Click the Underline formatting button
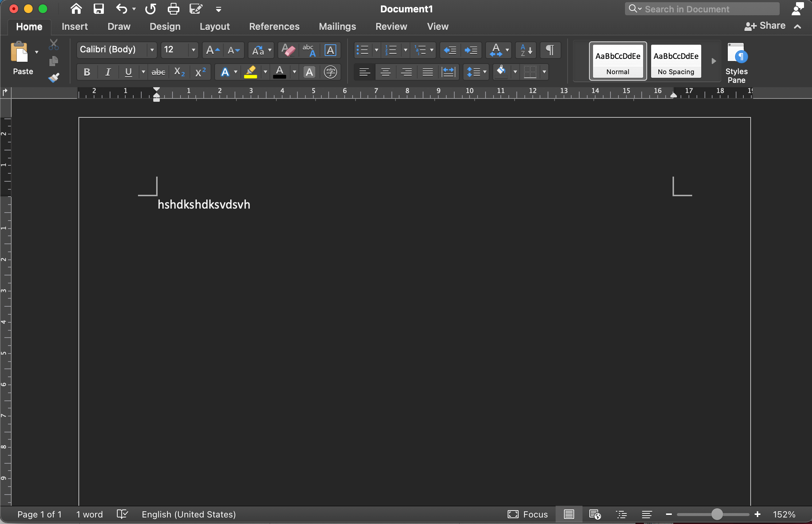The height and width of the screenshot is (524, 812). click(129, 71)
